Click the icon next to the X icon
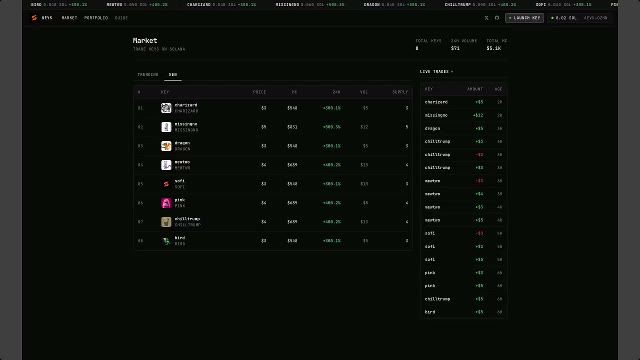The height and width of the screenshot is (360, 640). point(497,18)
